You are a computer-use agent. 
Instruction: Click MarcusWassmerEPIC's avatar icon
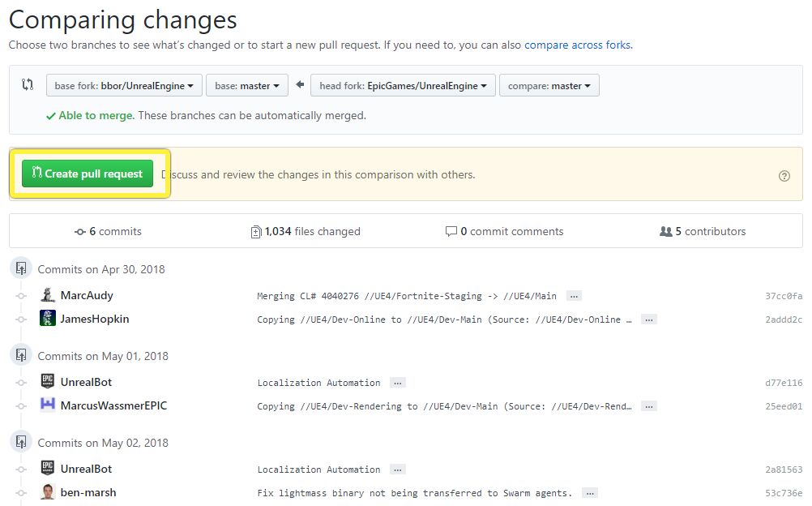[48, 405]
